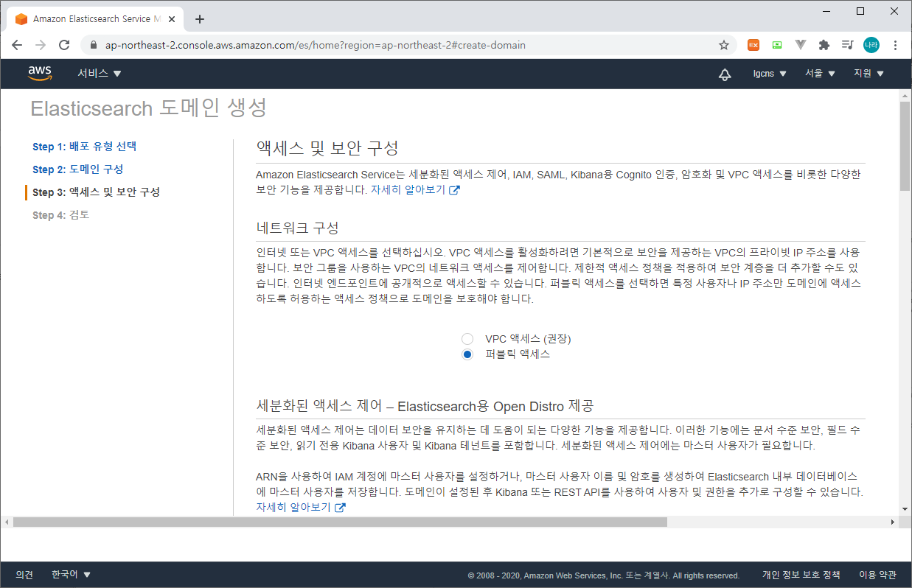Reload the page with refresh icon
Viewport: 912px width, 588px height.
(x=64, y=45)
